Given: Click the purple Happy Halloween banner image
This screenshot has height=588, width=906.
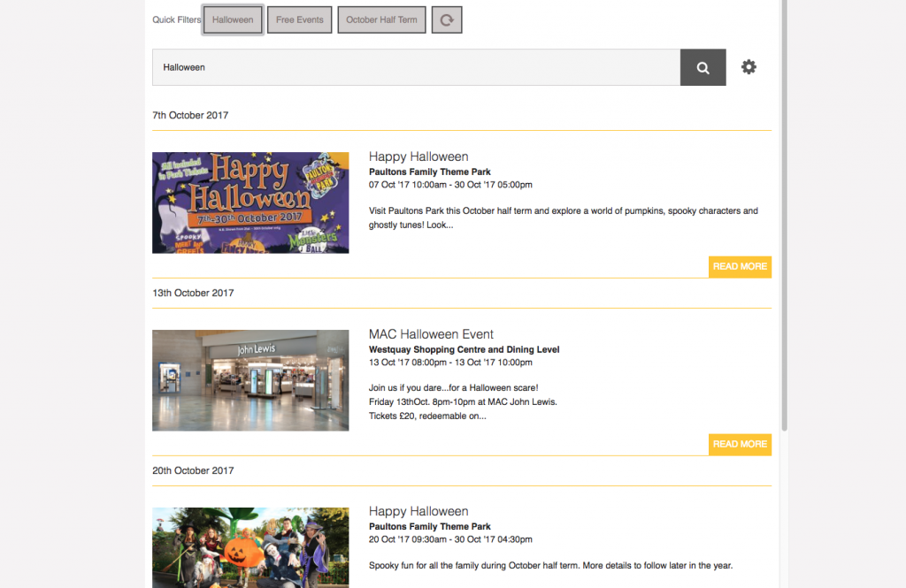Looking at the screenshot, I should (250, 202).
